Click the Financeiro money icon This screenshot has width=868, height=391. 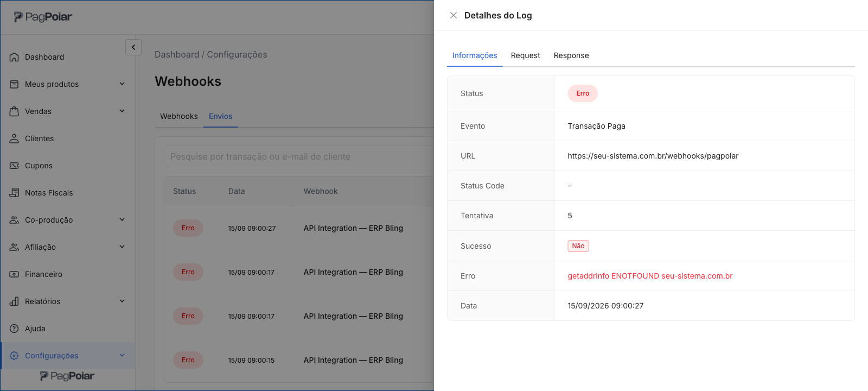tap(14, 274)
